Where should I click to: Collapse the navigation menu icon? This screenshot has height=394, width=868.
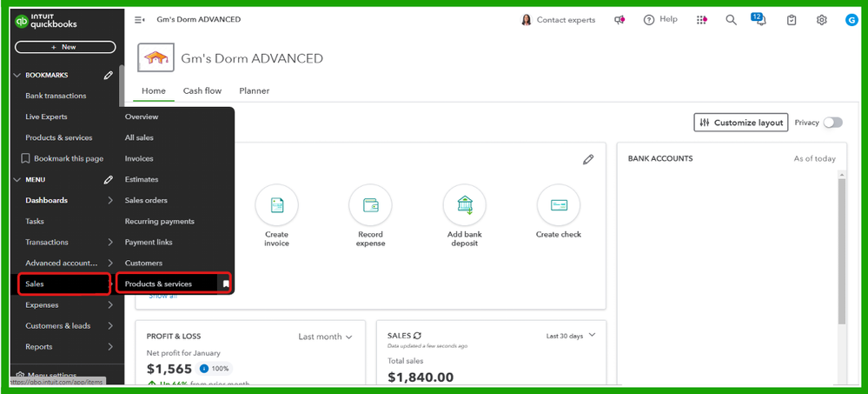(x=140, y=20)
